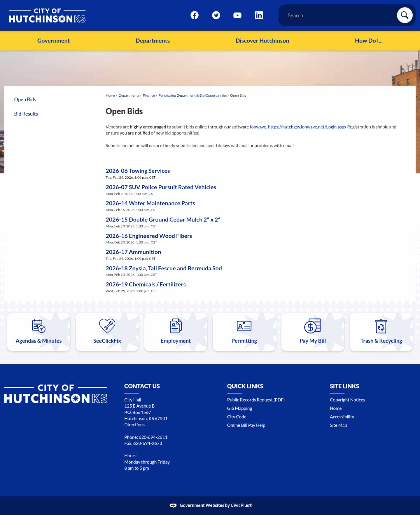Select Bid Results in the sidebar

(x=26, y=114)
